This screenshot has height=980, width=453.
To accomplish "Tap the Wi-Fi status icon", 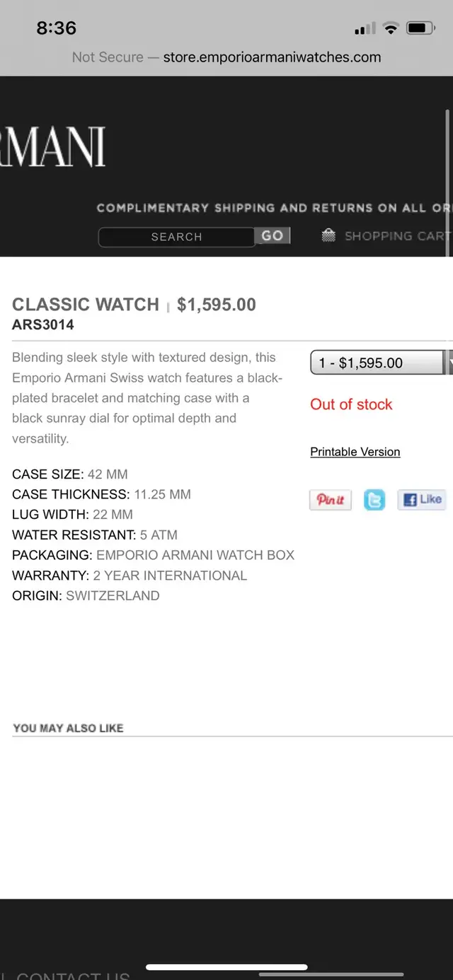I will pyautogui.click(x=390, y=28).
